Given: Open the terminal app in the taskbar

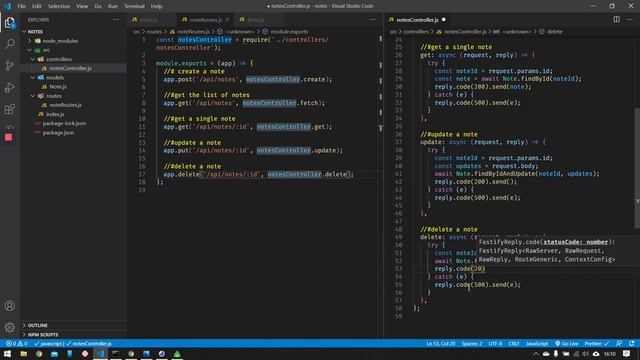Looking at the screenshot, I should coord(116,353).
